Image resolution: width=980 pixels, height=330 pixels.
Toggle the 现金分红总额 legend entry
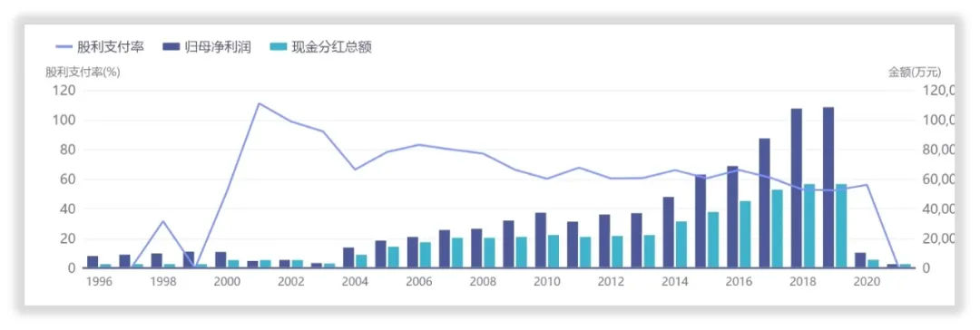point(320,47)
